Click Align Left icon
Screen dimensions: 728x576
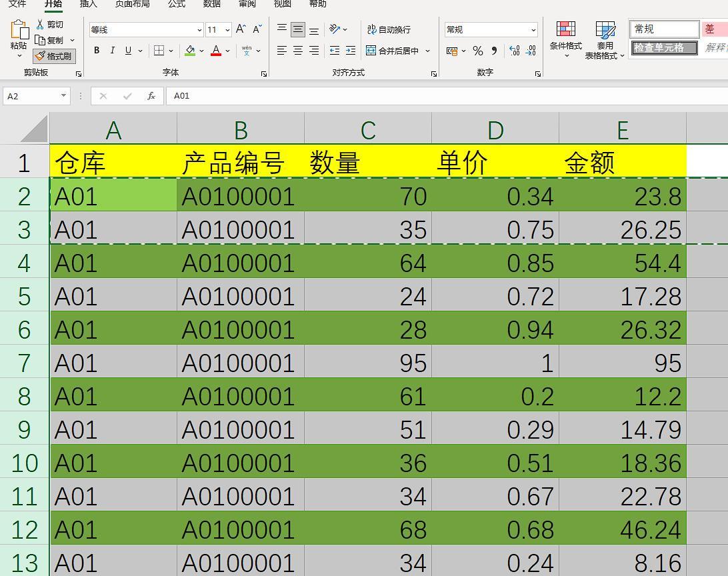point(282,51)
